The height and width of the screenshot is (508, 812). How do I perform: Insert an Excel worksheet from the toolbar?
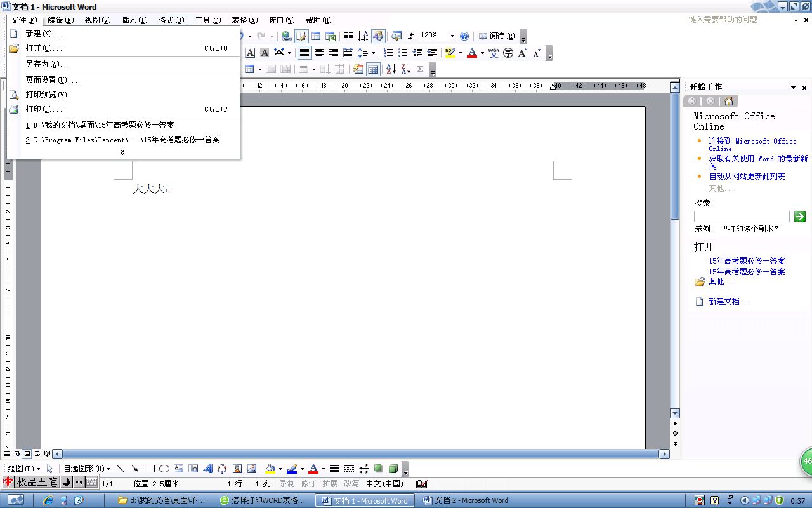coord(330,36)
